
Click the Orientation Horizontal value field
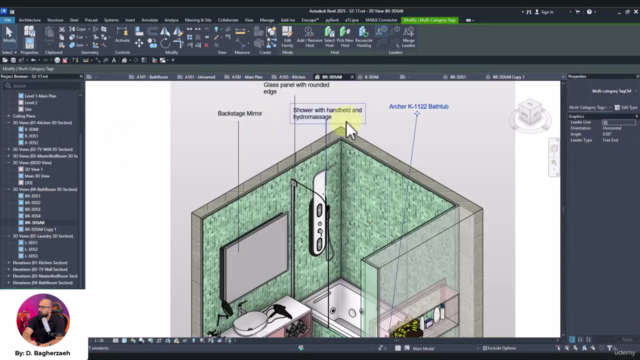(619, 128)
